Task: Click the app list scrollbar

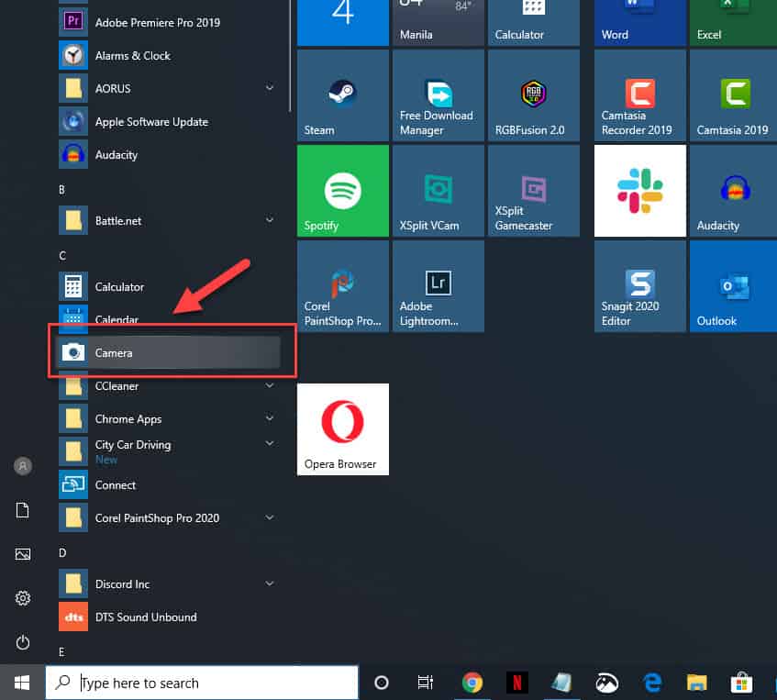Action: [290, 56]
